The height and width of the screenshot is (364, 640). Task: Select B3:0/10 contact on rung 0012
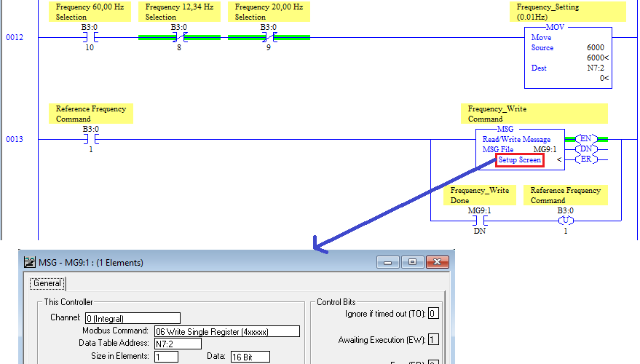[90, 38]
